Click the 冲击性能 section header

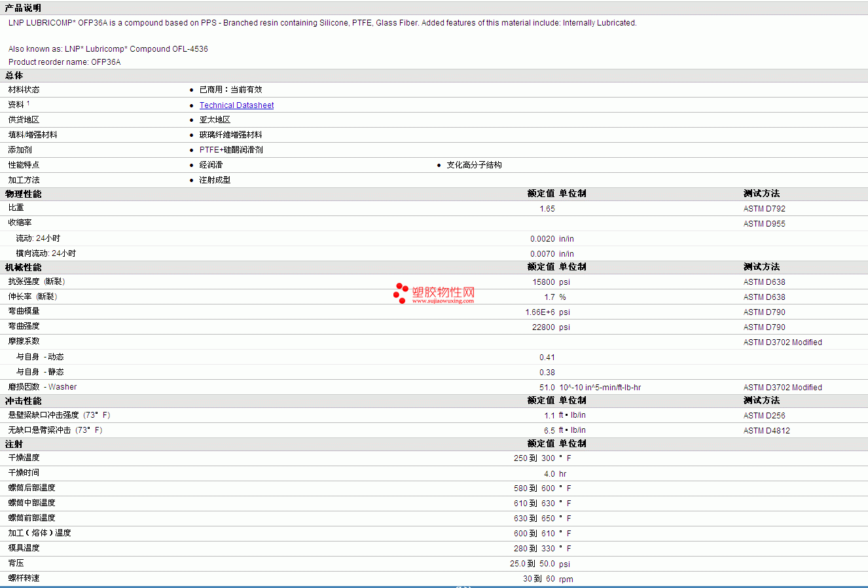[23, 401]
